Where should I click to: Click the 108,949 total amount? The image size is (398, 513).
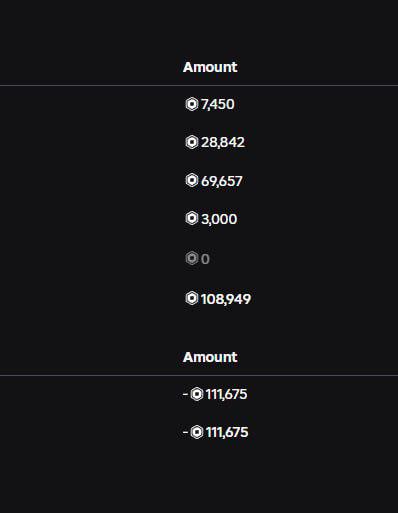click(226, 299)
